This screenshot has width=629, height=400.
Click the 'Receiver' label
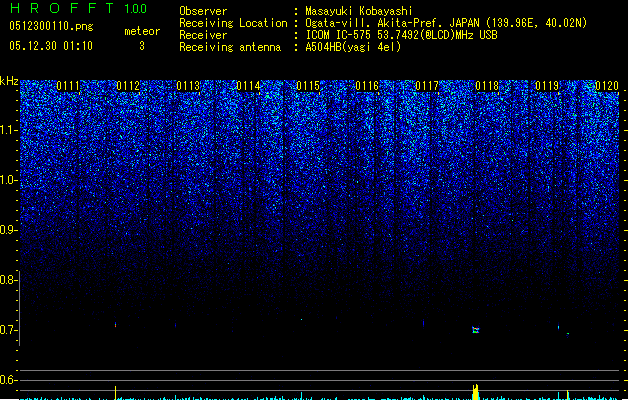[203, 35]
